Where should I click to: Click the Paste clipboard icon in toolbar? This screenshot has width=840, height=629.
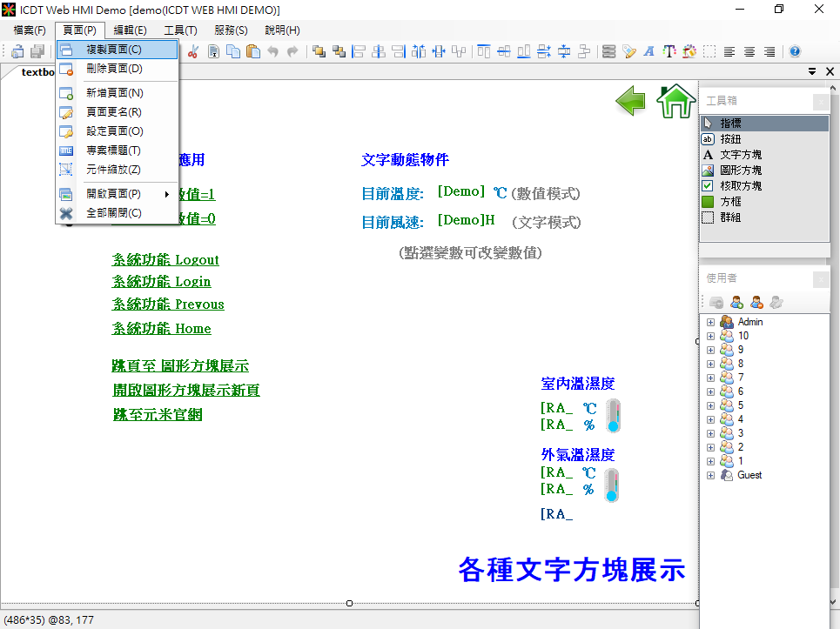[253, 51]
